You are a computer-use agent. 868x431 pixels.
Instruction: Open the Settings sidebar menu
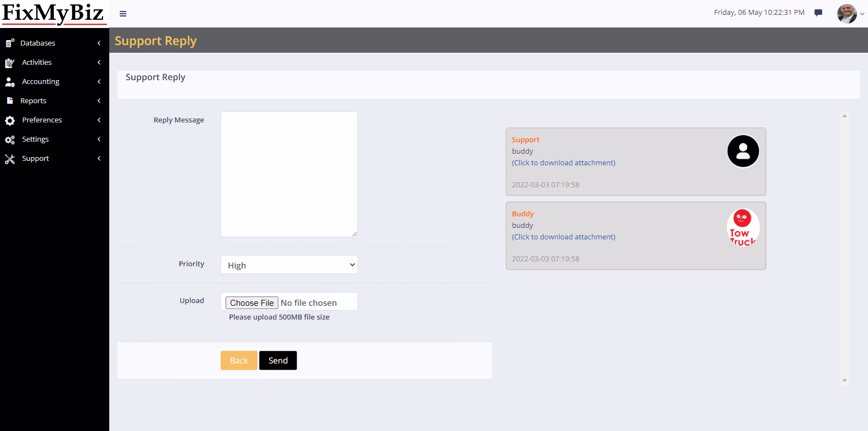click(x=35, y=139)
